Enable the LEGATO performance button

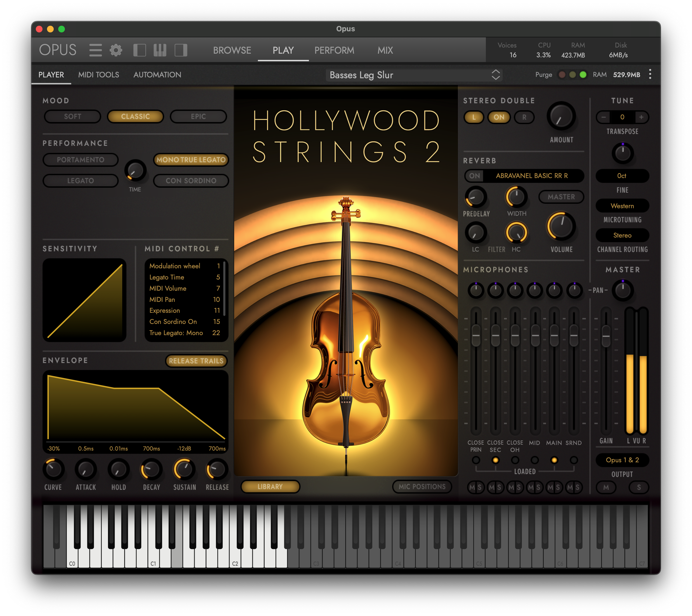pos(81,181)
